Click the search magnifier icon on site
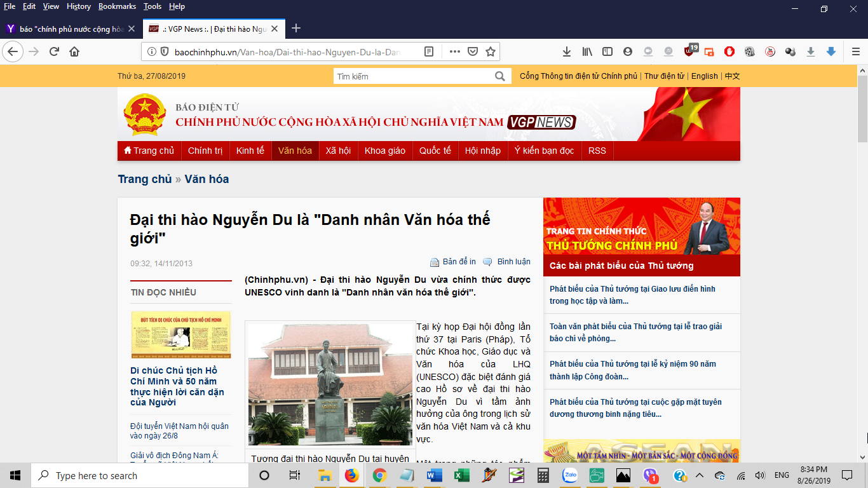This screenshot has width=868, height=488. click(x=500, y=76)
